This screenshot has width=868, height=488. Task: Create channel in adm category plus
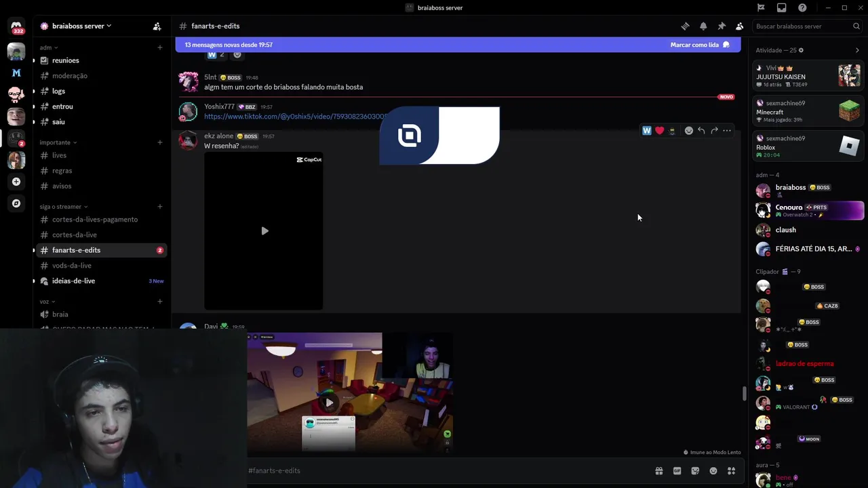[160, 47]
